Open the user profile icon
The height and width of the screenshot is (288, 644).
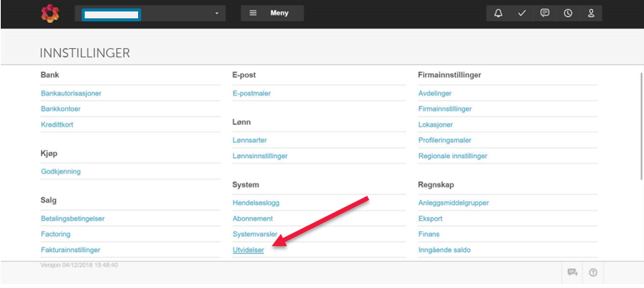(591, 13)
